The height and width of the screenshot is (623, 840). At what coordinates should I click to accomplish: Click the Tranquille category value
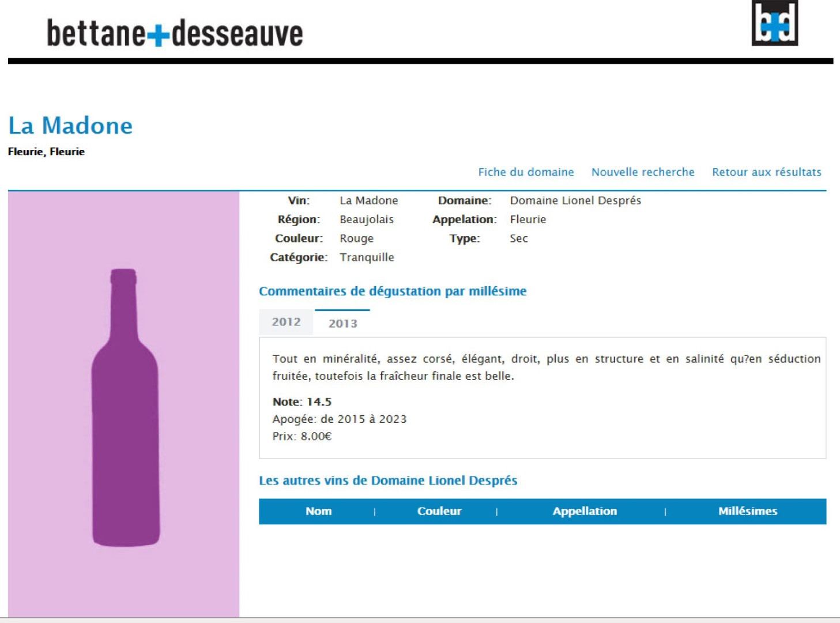point(367,257)
